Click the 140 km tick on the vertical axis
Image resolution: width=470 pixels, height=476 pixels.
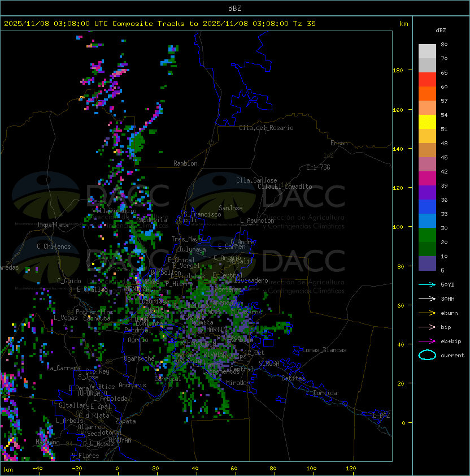398,149
